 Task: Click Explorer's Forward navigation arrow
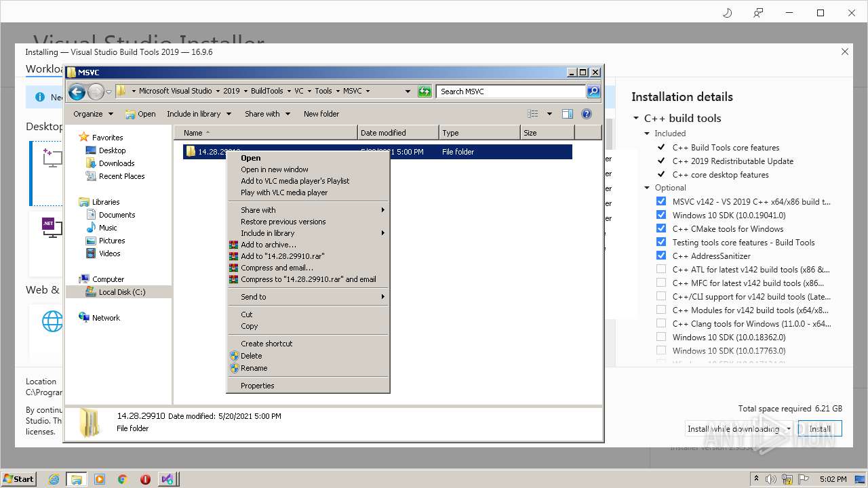coord(96,91)
